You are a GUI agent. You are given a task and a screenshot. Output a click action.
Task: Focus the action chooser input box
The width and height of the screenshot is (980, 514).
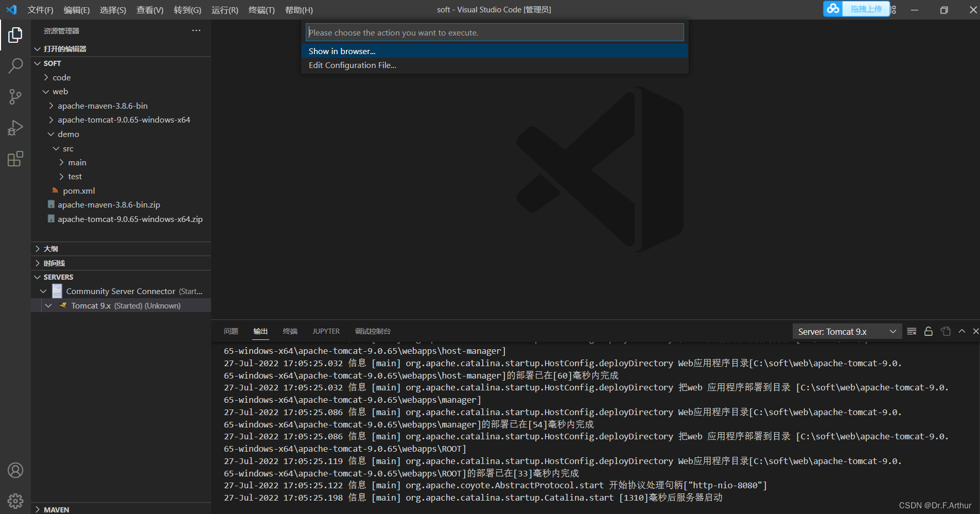click(495, 32)
